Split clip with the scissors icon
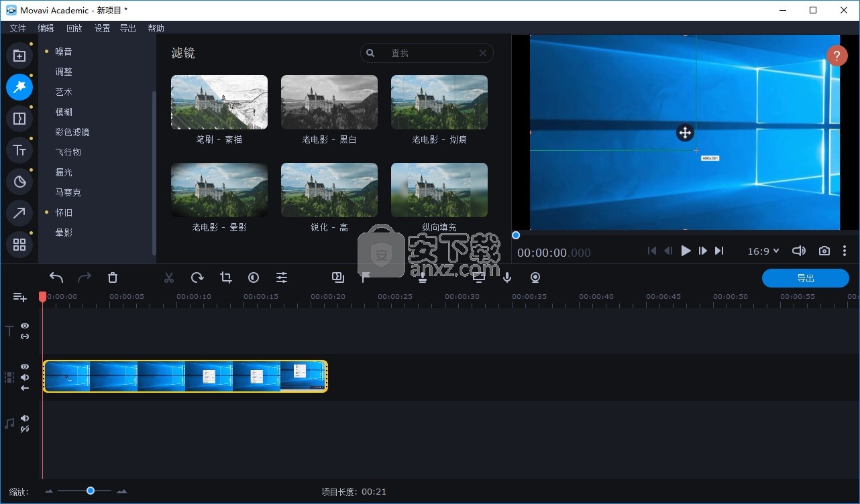This screenshot has width=860, height=504. [169, 277]
